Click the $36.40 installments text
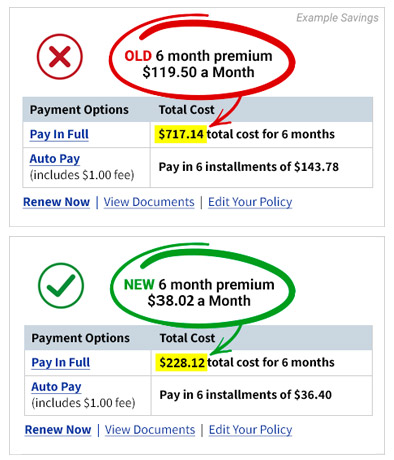394x460 pixels. coord(246,395)
